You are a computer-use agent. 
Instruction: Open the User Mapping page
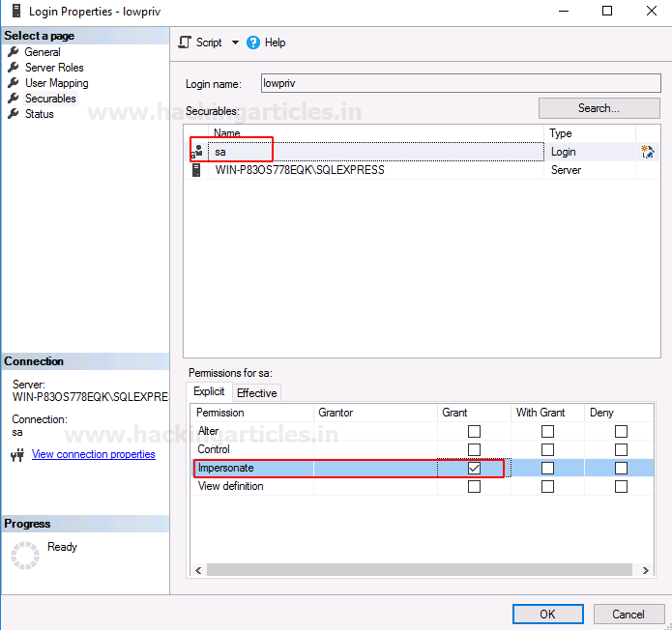point(56,83)
